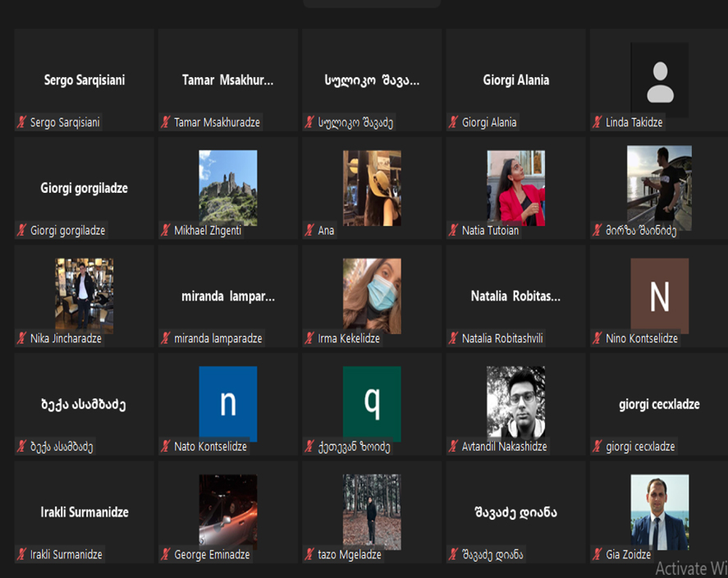Click muted mic icon next to Gia Zoidze
Image resolution: width=728 pixels, height=578 pixels.
tap(598, 554)
